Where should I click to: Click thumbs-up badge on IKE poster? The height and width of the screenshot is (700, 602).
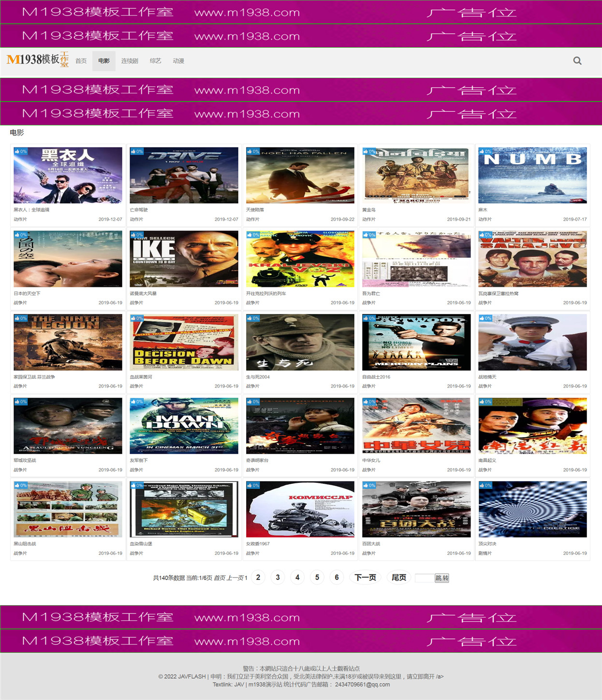(x=137, y=235)
